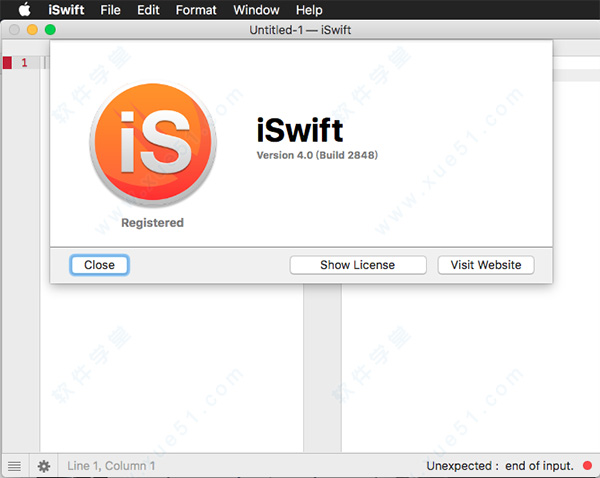Image resolution: width=600 pixels, height=478 pixels.
Task: Open the Edit menu
Action: 148,10
